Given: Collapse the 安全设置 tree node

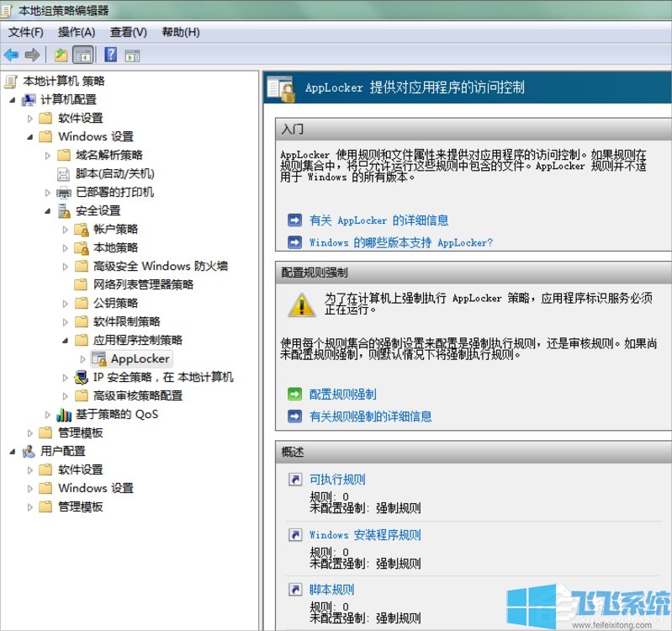Looking at the screenshot, I should 48,210.
